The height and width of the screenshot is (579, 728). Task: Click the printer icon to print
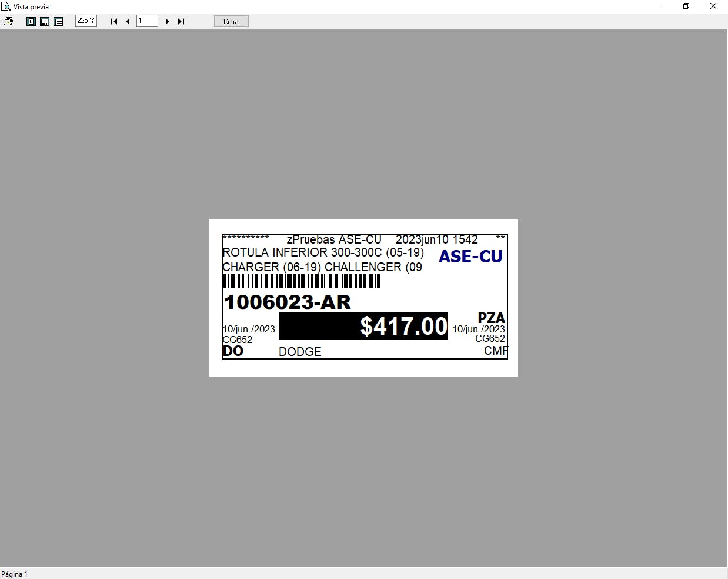point(8,21)
